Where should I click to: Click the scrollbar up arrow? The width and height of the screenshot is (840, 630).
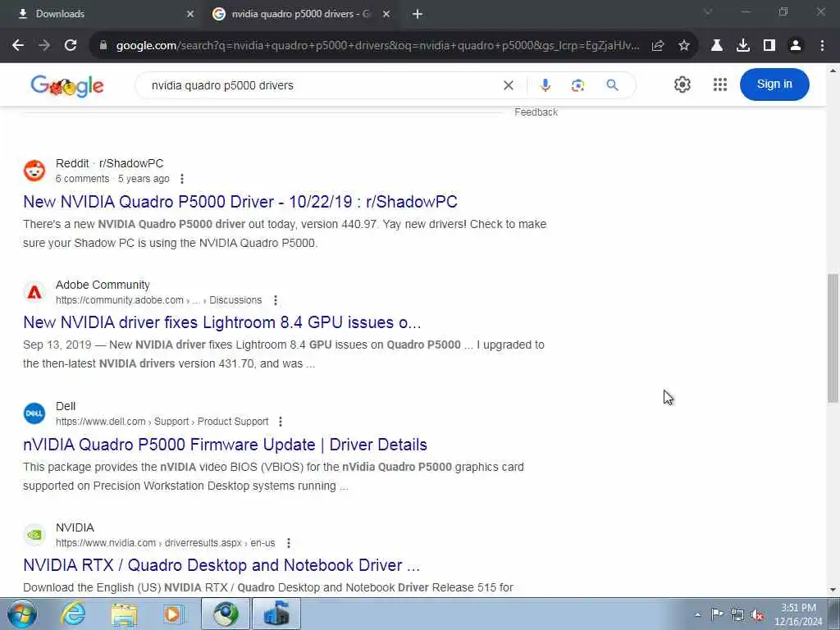(x=833, y=71)
